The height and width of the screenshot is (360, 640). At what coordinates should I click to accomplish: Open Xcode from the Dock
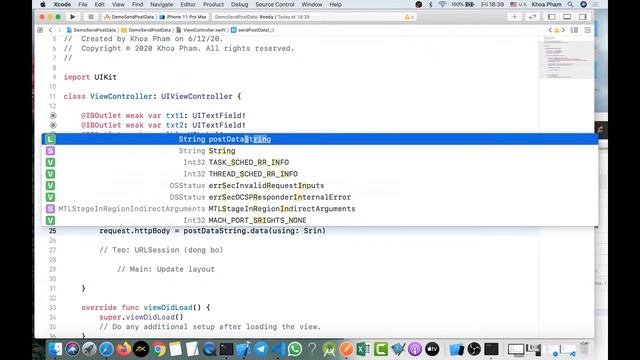(x=243, y=349)
